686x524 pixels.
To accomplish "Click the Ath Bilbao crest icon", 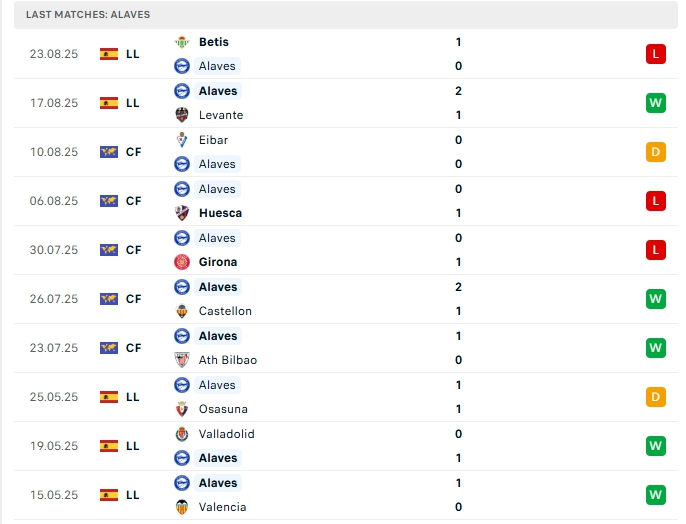I will click(182, 360).
